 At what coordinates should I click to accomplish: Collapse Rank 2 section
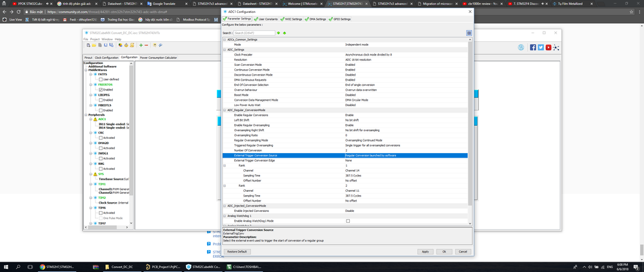coord(225,185)
